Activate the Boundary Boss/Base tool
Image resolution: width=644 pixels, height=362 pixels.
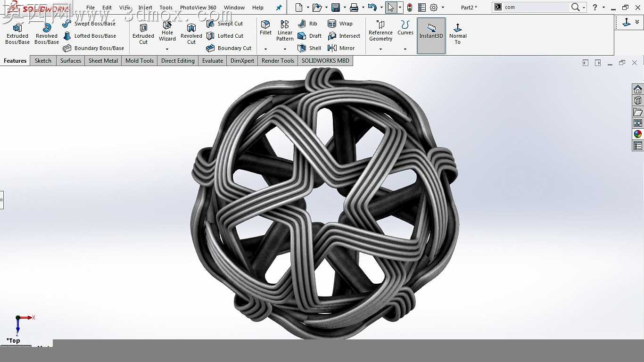[93, 48]
